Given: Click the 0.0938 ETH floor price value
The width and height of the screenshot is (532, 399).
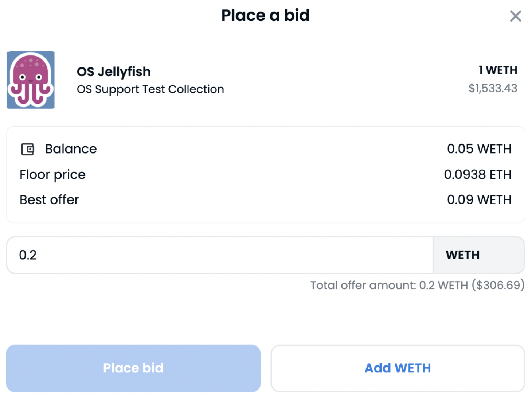Looking at the screenshot, I should pyautogui.click(x=478, y=174).
